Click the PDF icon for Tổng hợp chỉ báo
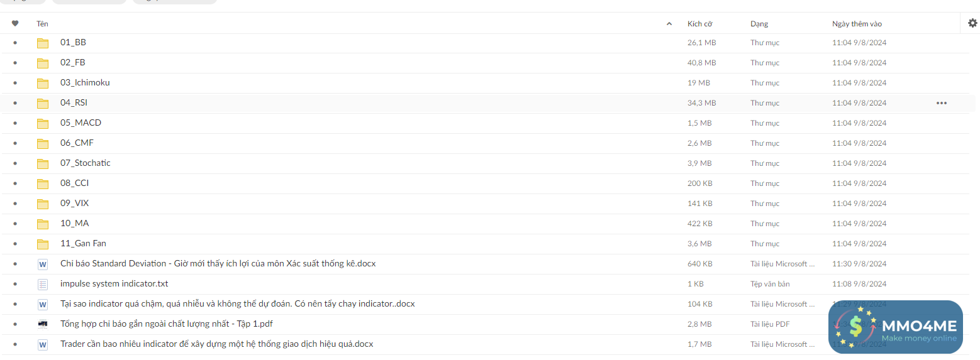Viewport: 980px width, 360px height. coord(43,324)
